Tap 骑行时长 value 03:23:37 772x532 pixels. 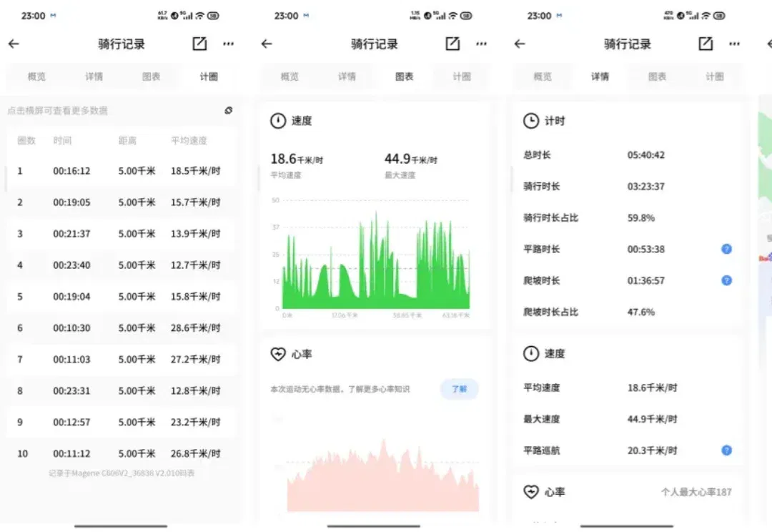646,187
